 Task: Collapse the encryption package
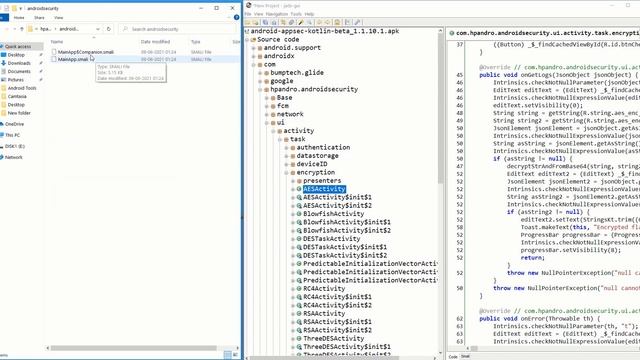287,173
